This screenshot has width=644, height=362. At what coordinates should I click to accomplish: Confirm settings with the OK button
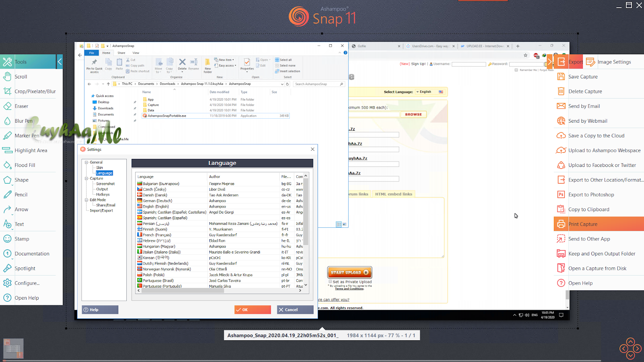(253, 310)
